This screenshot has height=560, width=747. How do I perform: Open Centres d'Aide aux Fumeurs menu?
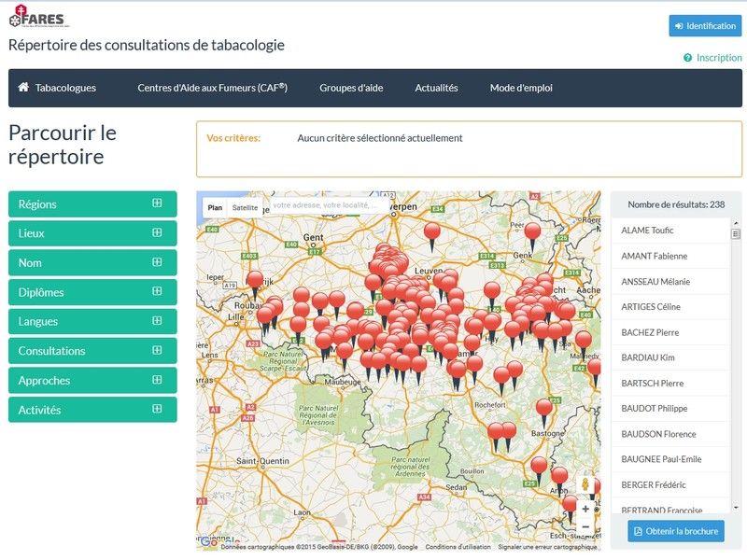[x=212, y=88]
